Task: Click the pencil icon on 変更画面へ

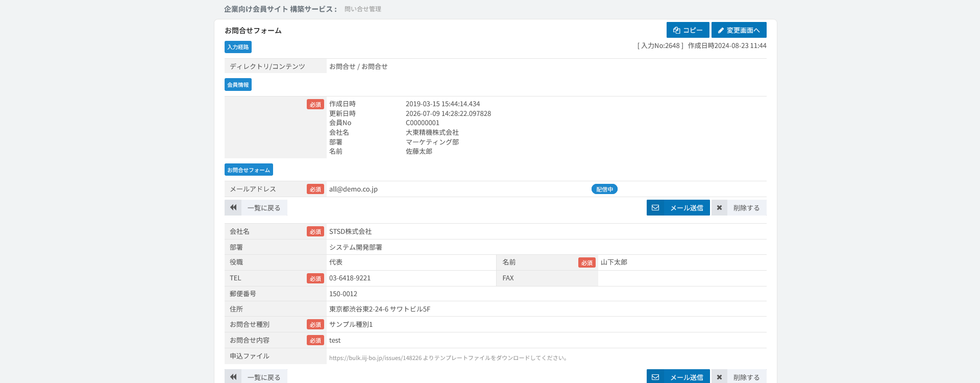Action: 721,31
